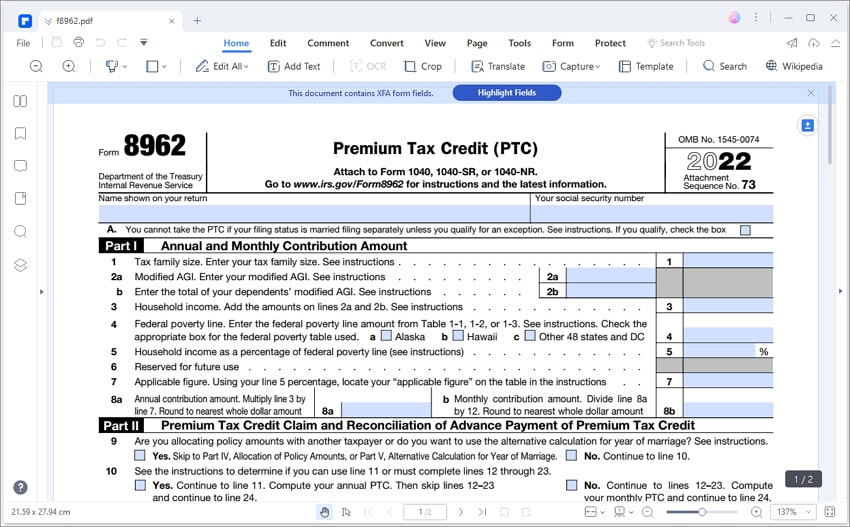
Task: Open the help question mark icon
Action: [20, 488]
